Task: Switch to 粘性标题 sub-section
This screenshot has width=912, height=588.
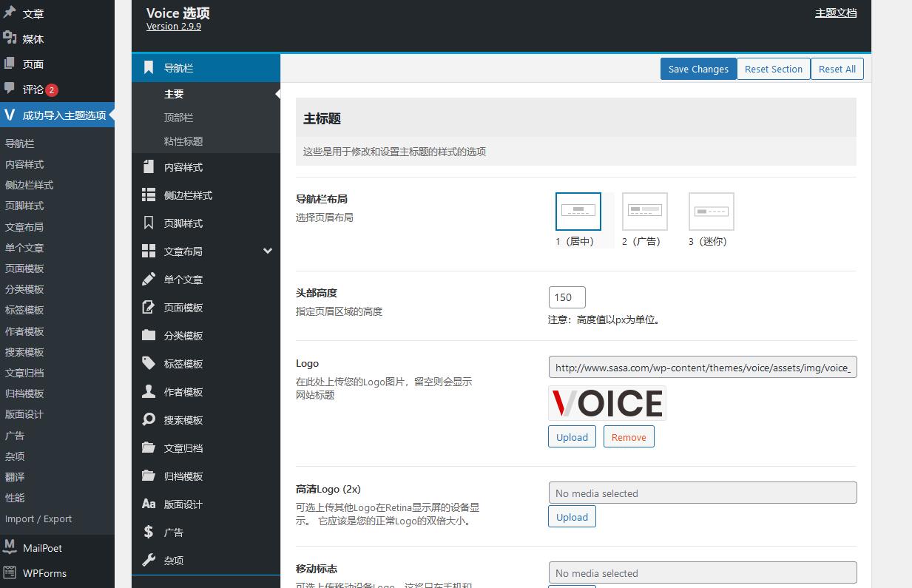Action: pyautogui.click(x=183, y=141)
